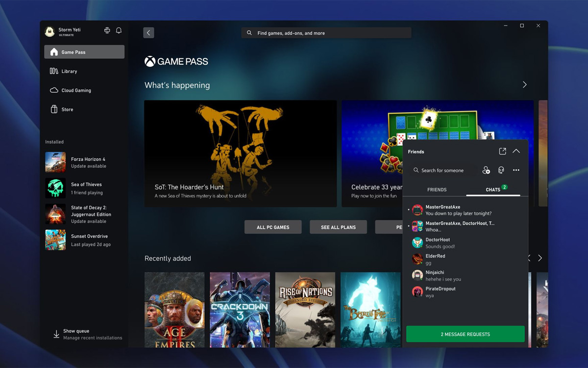Screen dimensions: 588x368
Task: Click SEE ALL PLANS button
Action: (x=338, y=227)
